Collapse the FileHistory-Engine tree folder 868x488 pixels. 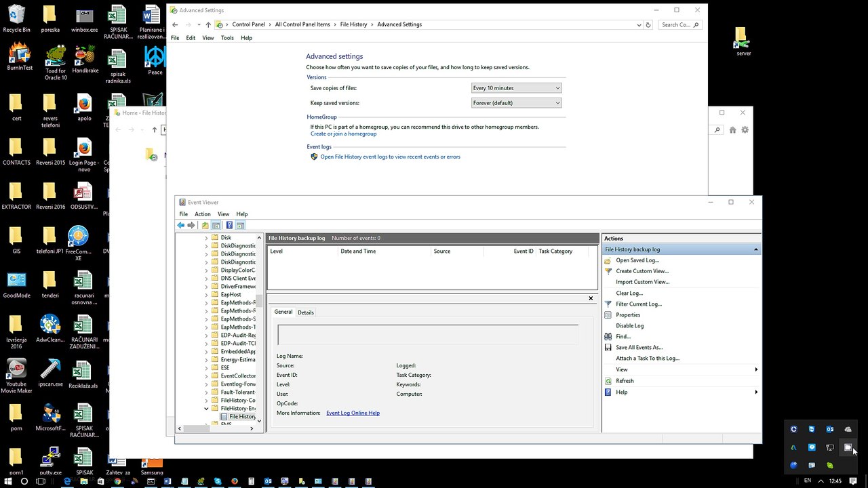click(x=207, y=409)
